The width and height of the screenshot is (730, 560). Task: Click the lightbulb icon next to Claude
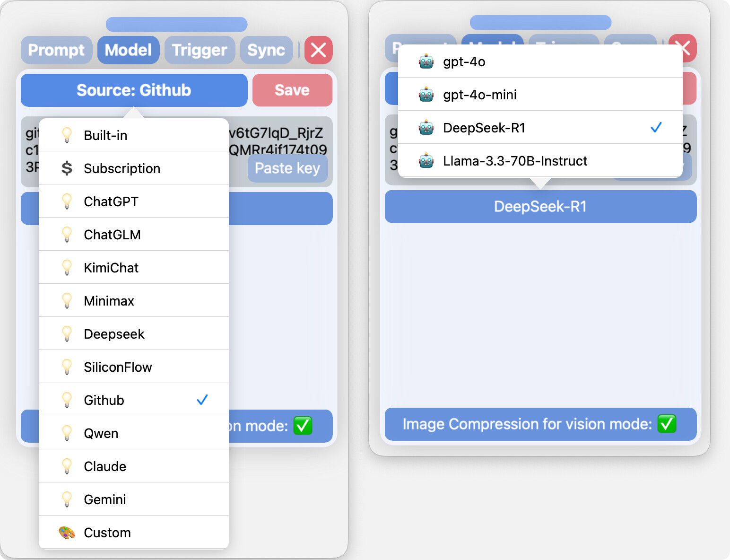coord(67,466)
